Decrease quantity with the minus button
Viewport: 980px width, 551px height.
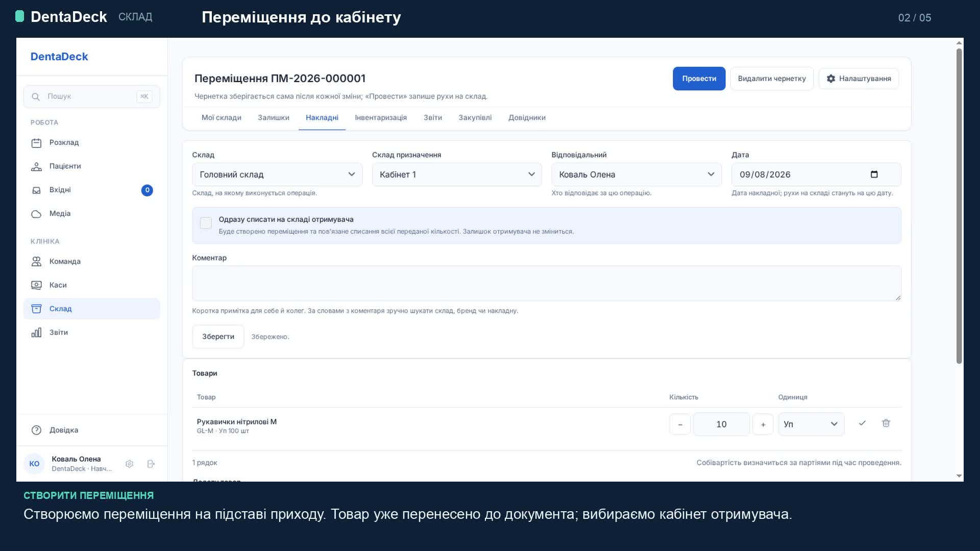click(x=680, y=424)
